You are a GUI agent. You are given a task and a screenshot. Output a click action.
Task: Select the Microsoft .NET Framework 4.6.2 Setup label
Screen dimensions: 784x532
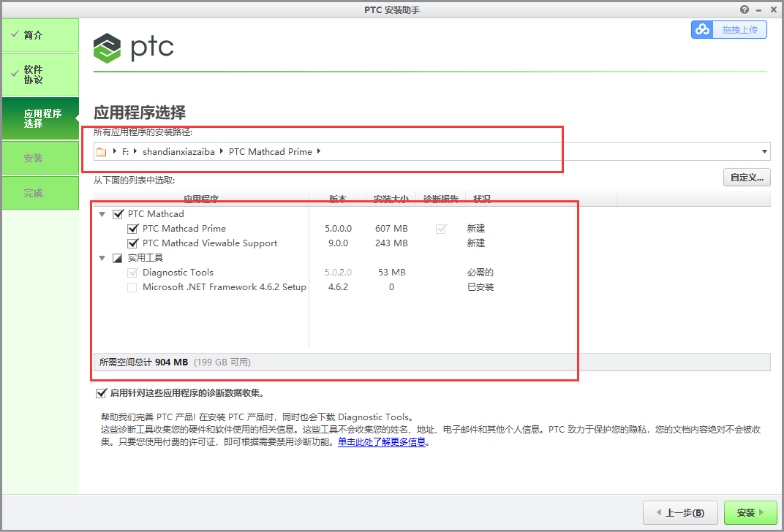pos(225,287)
